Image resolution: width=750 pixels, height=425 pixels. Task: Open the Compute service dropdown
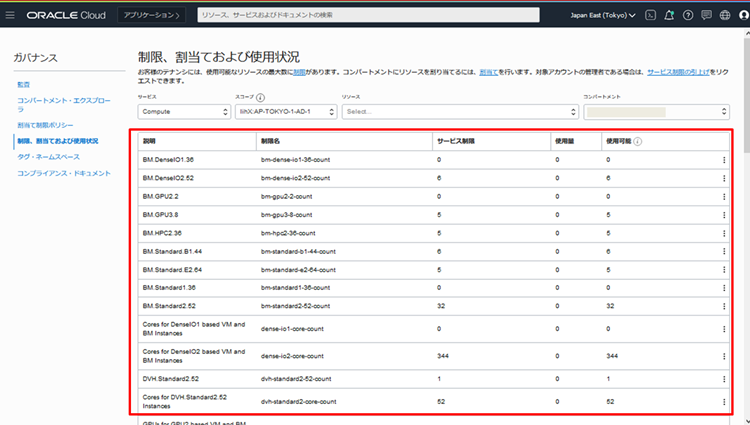click(182, 111)
